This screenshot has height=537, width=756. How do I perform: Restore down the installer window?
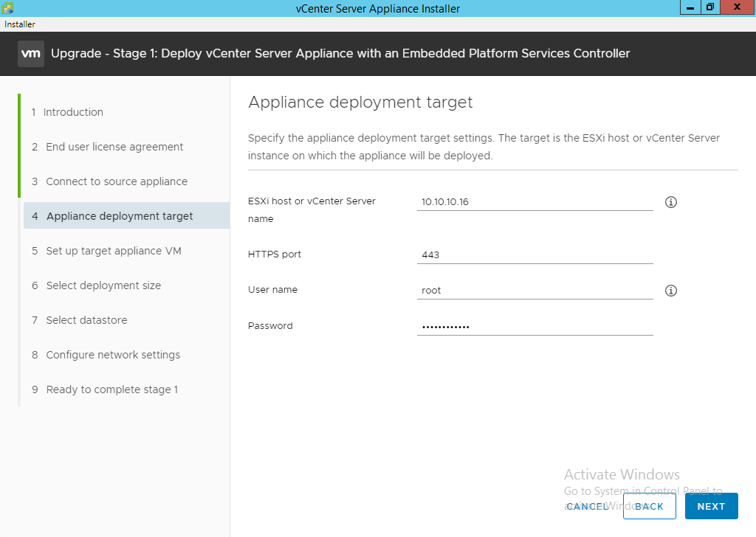[710, 7]
